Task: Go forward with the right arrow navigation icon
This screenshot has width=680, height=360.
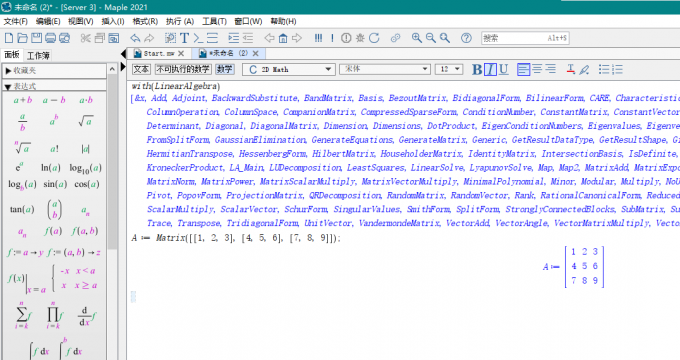Action: (297, 38)
